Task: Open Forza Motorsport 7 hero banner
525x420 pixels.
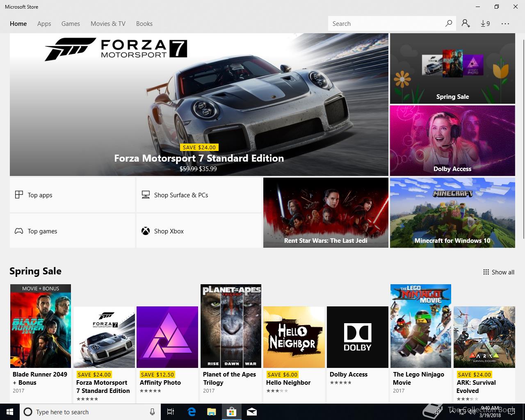Action: point(199,105)
